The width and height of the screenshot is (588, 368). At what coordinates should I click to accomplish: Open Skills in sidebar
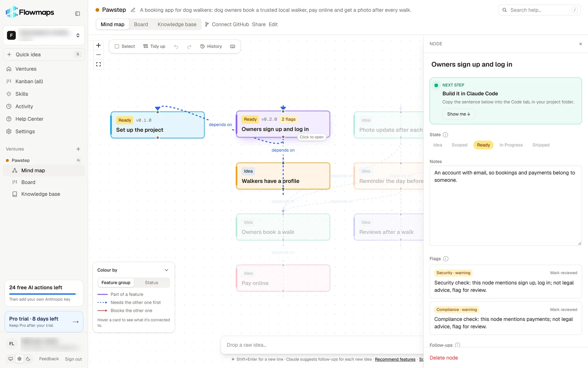44,94
